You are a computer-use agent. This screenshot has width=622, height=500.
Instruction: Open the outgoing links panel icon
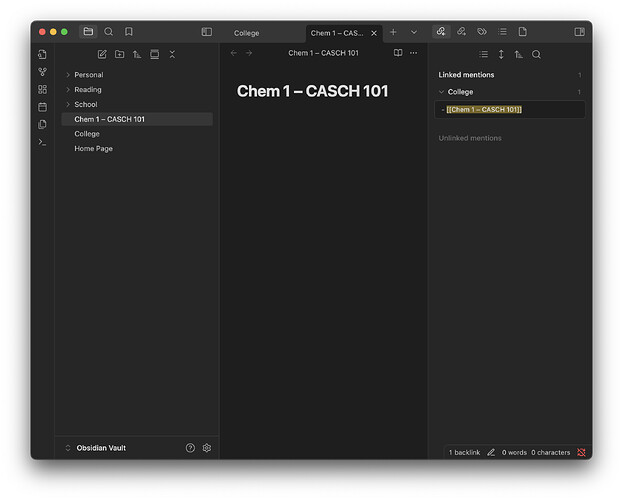461,32
